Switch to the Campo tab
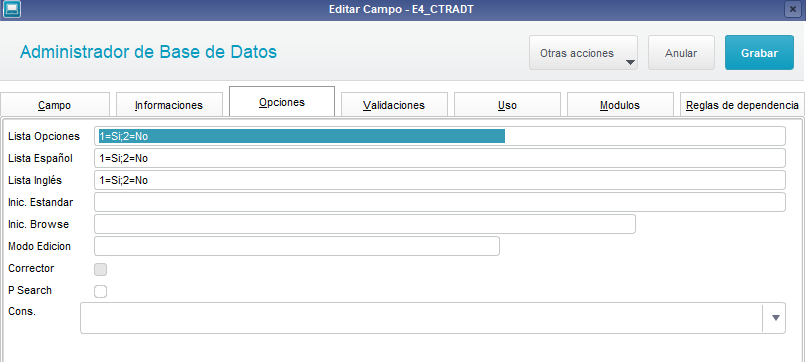This screenshot has height=362, width=806. pyautogui.click(x=55, y=104)
